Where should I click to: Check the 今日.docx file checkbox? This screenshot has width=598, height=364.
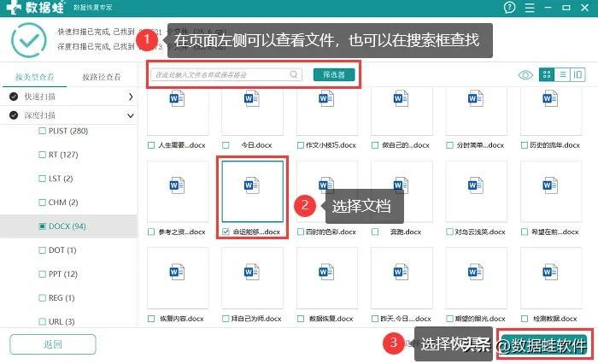pos(226,145)
